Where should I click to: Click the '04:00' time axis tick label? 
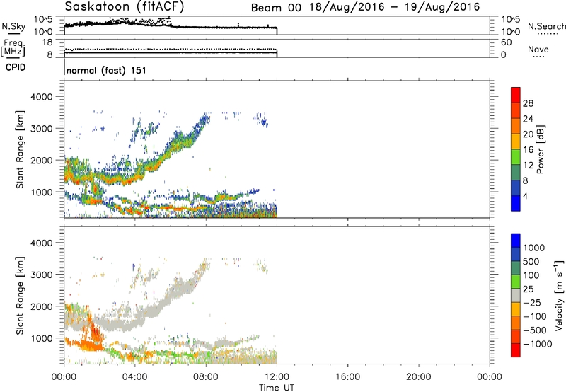[134, 377]
